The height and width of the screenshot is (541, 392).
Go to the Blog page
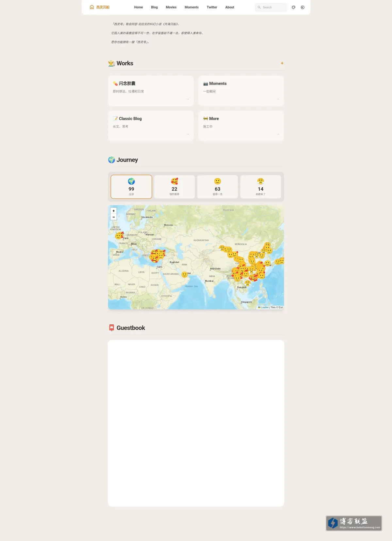coord(155,7)
